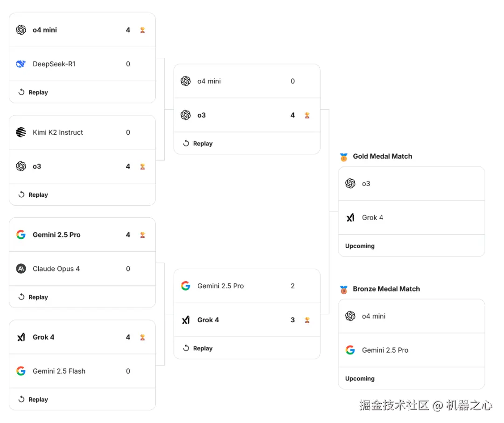Click the xAI logo beside Grok 4 in first-round match
This screenshot has height=423, width=504.
point(21,337)
